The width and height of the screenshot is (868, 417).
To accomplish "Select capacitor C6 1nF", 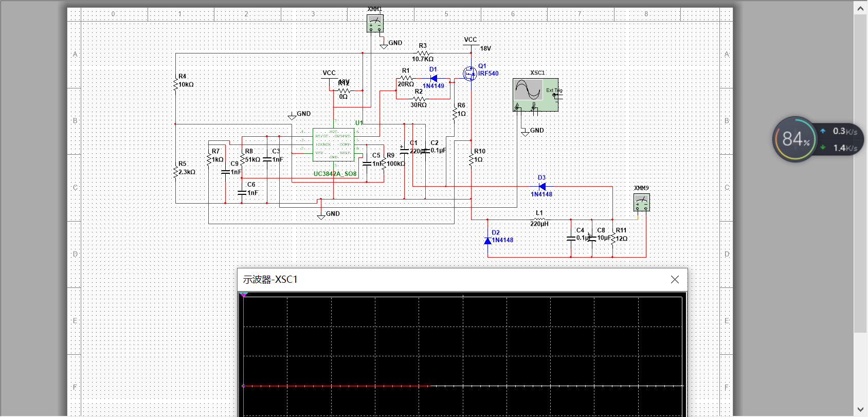I will [242, 193].
